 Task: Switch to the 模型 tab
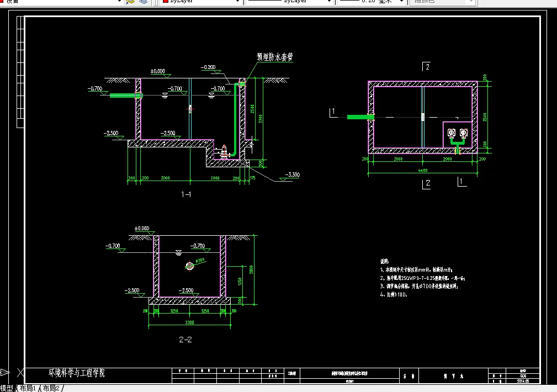[7, 388]
